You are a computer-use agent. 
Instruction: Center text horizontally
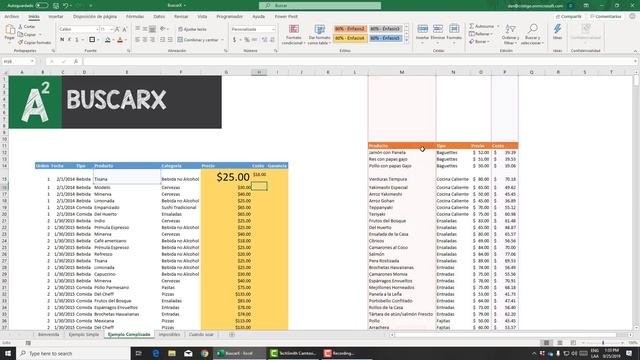tap(145, 40)
